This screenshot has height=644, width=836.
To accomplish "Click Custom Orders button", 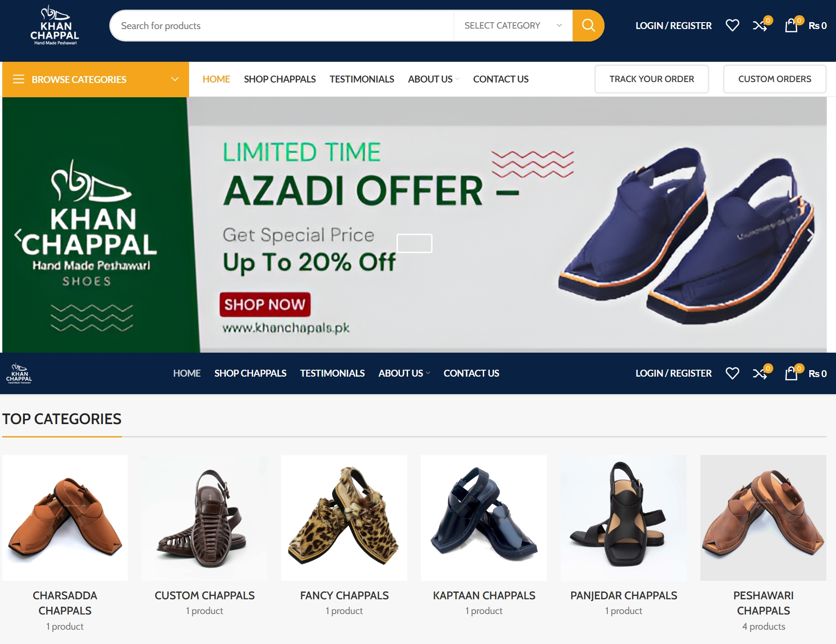I will click(x=774, y=79).
